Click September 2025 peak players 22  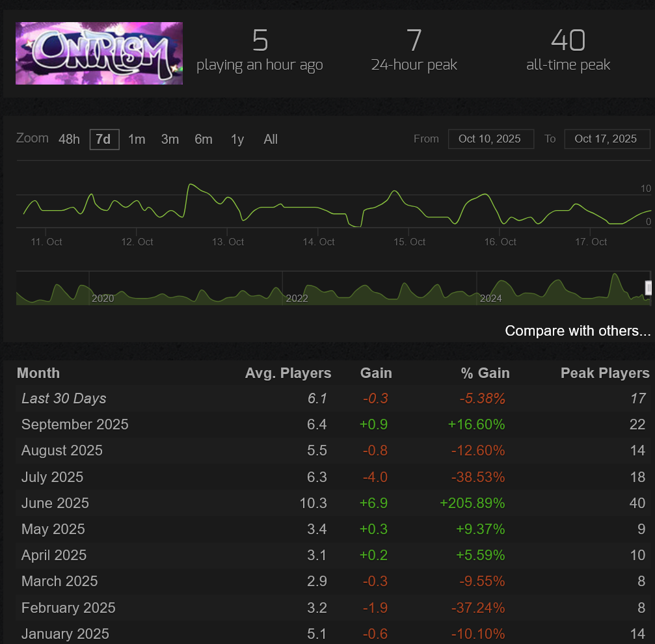(637, 424)
